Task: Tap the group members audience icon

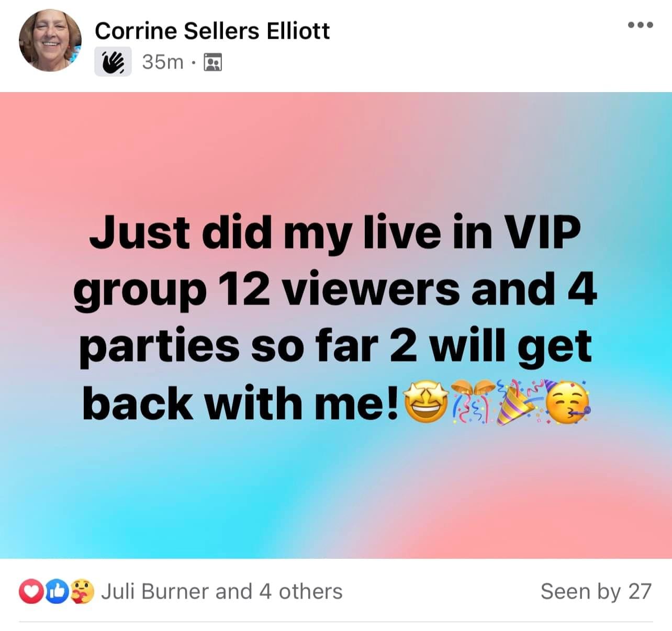Action: pyautogui.click(x=212, y=62)
